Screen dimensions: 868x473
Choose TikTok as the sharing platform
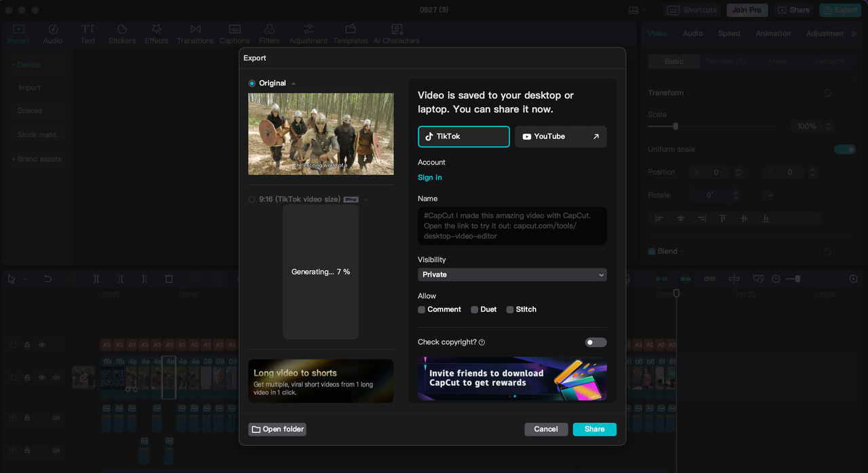(x=464, y=136)
